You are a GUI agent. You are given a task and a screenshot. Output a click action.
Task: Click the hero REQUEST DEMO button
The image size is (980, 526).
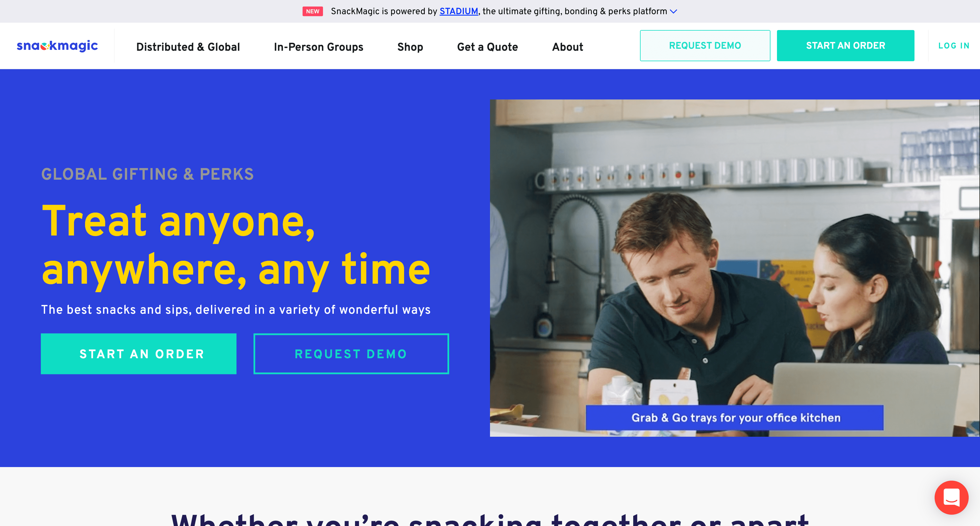(351, 354)
